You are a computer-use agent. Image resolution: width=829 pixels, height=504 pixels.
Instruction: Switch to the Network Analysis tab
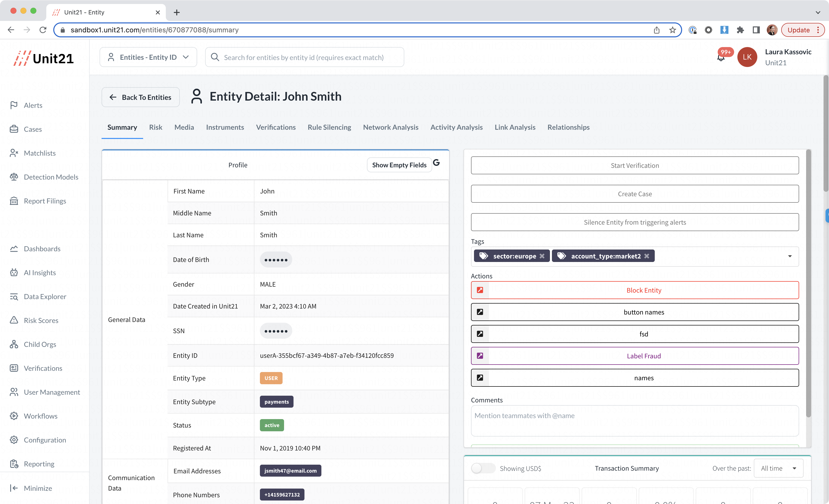[x=390, y=127]
